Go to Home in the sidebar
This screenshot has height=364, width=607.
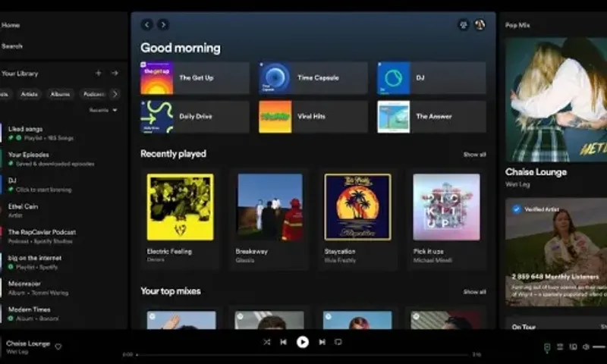point(10,25)
